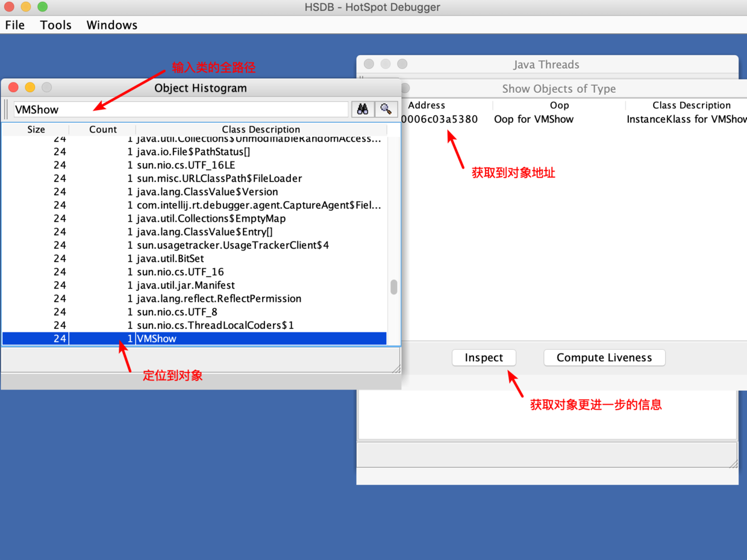Focus the VMShow class search field
Viewport: 747px width, 560px height.
tap(181, 110)
